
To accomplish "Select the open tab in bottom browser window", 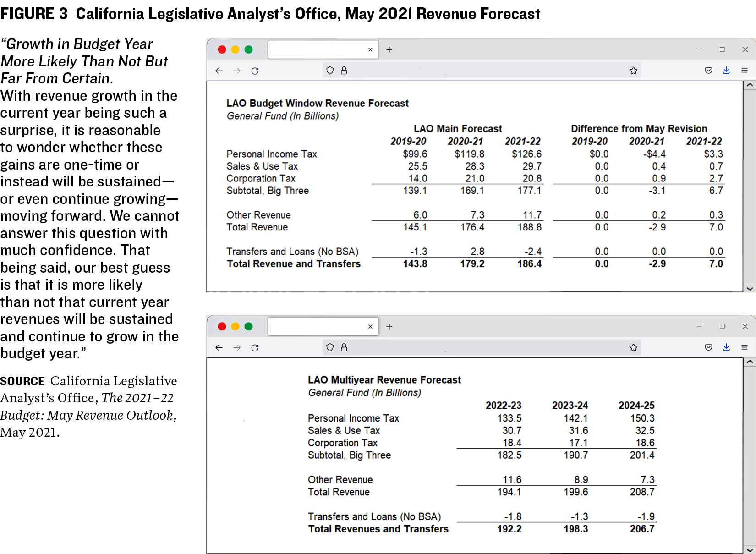I will click(x=323, y=326).
